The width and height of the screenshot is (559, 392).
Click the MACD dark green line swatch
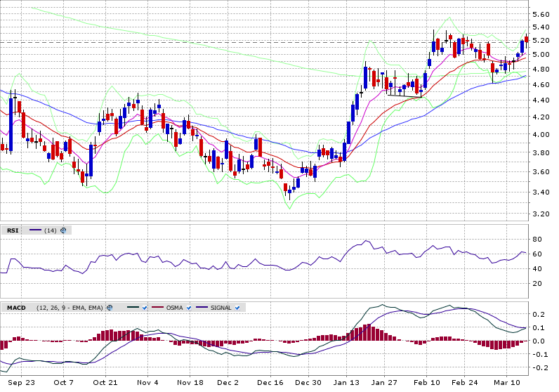[x=131, y=308]
